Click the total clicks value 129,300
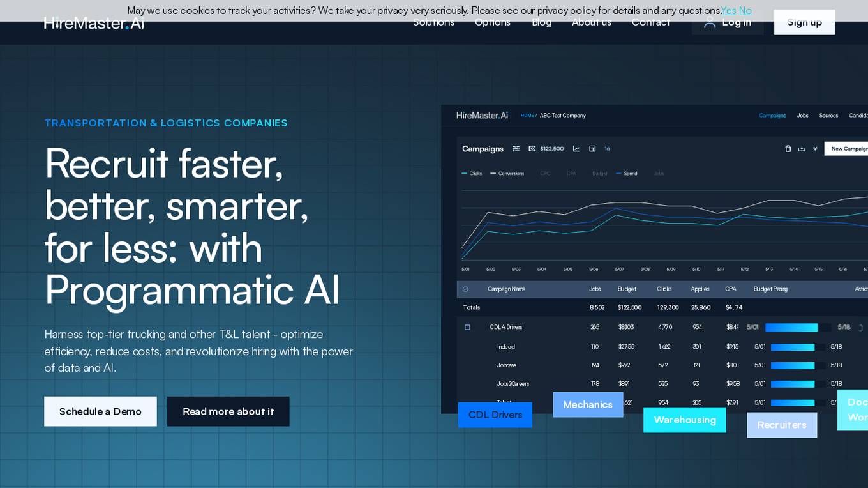 pos(668,308)
